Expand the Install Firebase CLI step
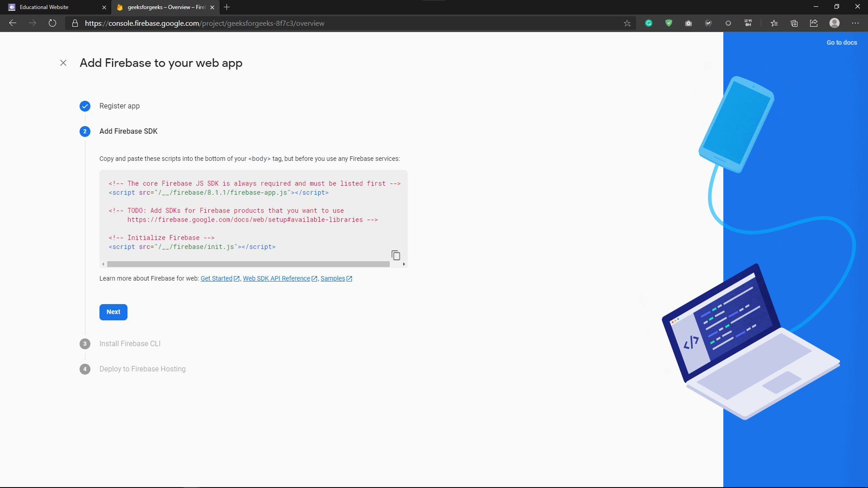 (x=130, y=344)
